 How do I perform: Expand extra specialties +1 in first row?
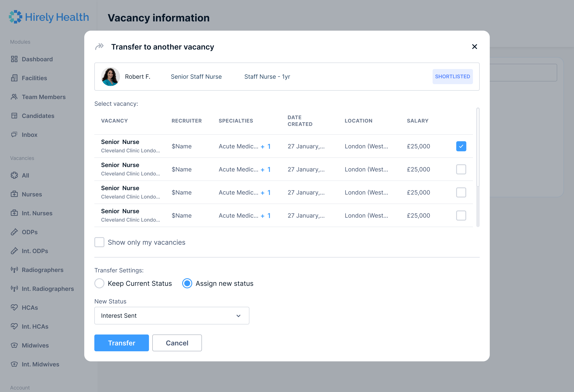click(x=266, y=146)
